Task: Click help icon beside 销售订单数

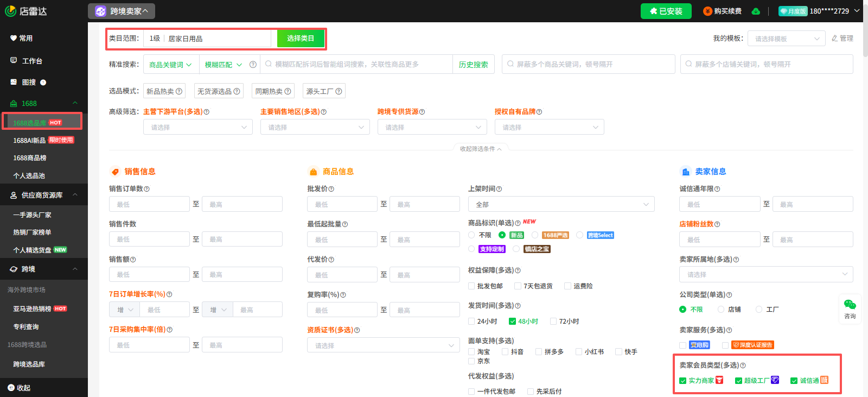Action: pyautogui.click(x=147, y=189)
